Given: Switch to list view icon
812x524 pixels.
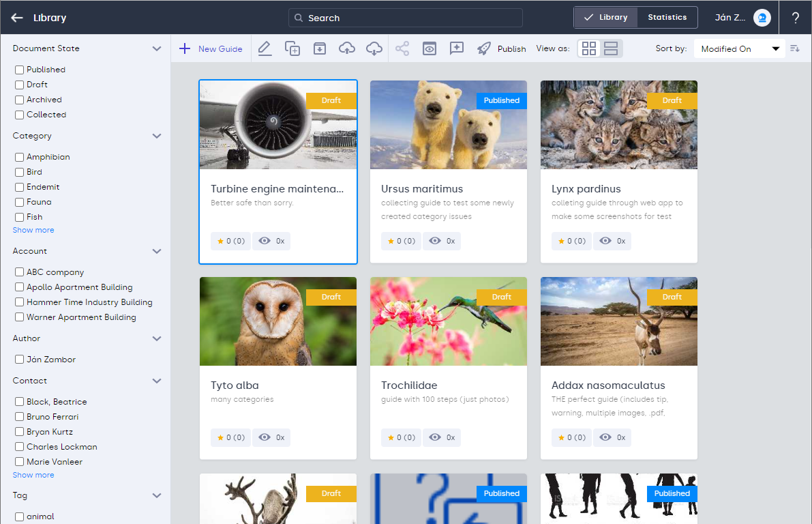Looking at the screenshot, I should coord(611,48).
